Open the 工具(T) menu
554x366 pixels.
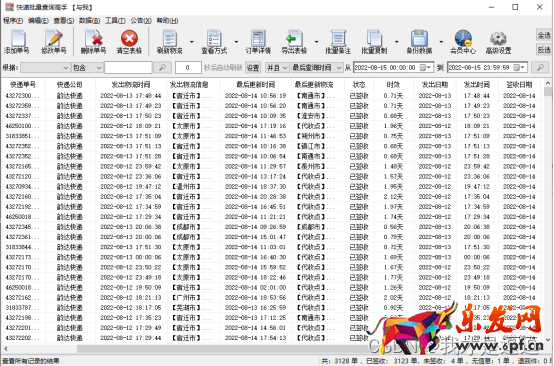click(x=115, y=21)
